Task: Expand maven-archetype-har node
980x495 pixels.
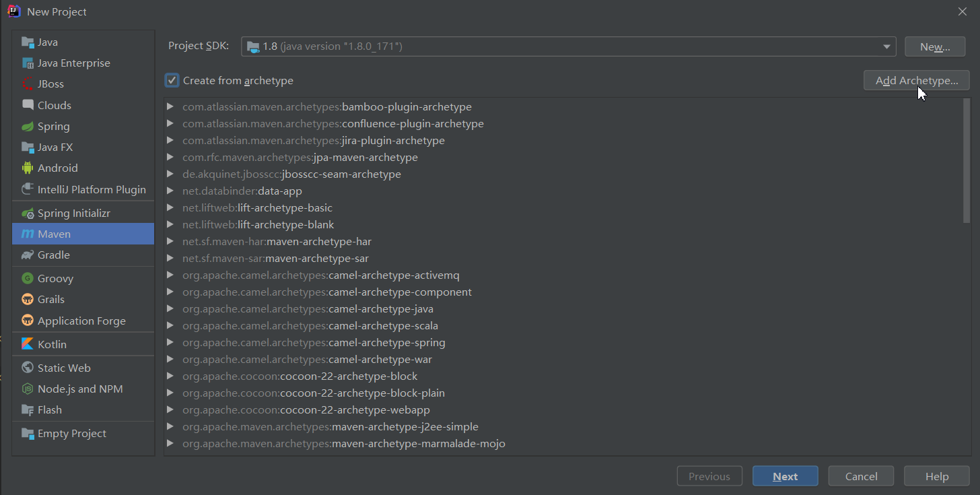Action: [170, 241]
